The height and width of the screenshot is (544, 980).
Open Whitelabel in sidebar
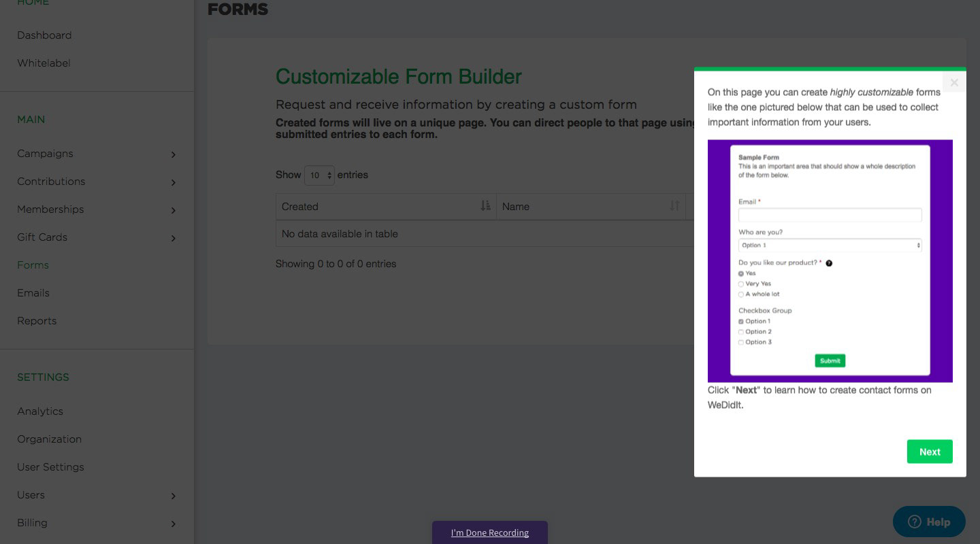(x=44, y=63)
